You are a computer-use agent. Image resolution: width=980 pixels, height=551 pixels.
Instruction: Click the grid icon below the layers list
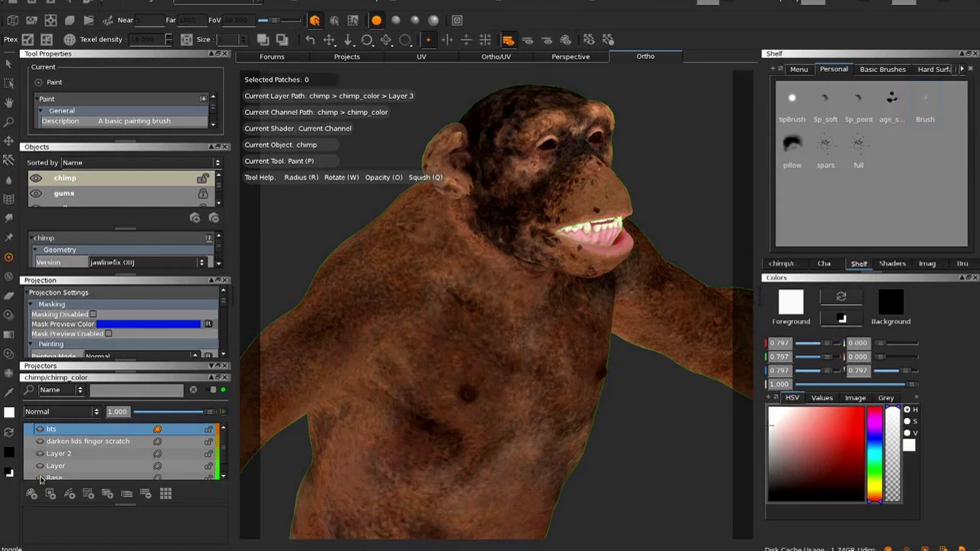(x=165, y=494)
